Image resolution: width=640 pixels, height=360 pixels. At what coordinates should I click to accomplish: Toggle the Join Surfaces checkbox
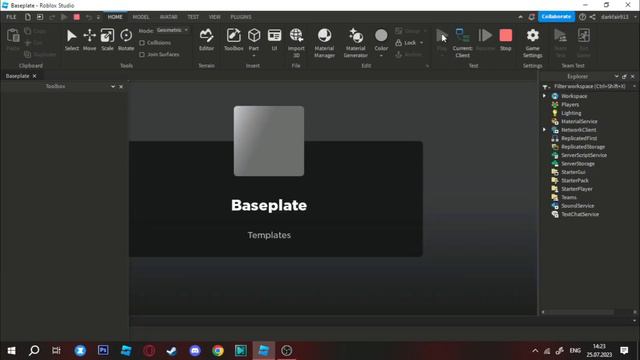pos(142,55)
